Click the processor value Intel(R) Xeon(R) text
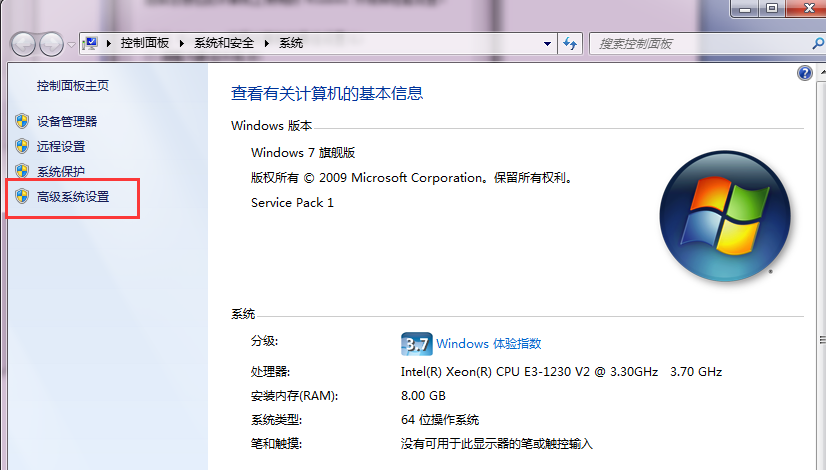The width and height of the screenshot is (826, 470). pos(561,372)
